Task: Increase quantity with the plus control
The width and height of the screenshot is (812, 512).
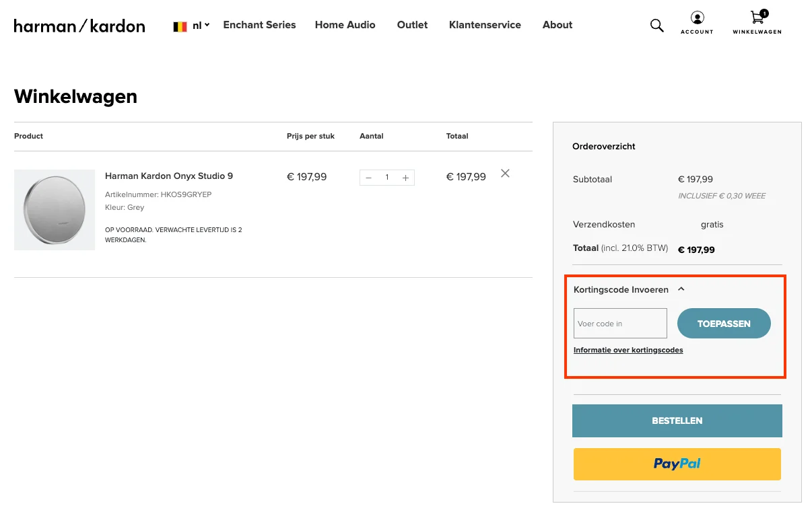Action: coord(405,177)
